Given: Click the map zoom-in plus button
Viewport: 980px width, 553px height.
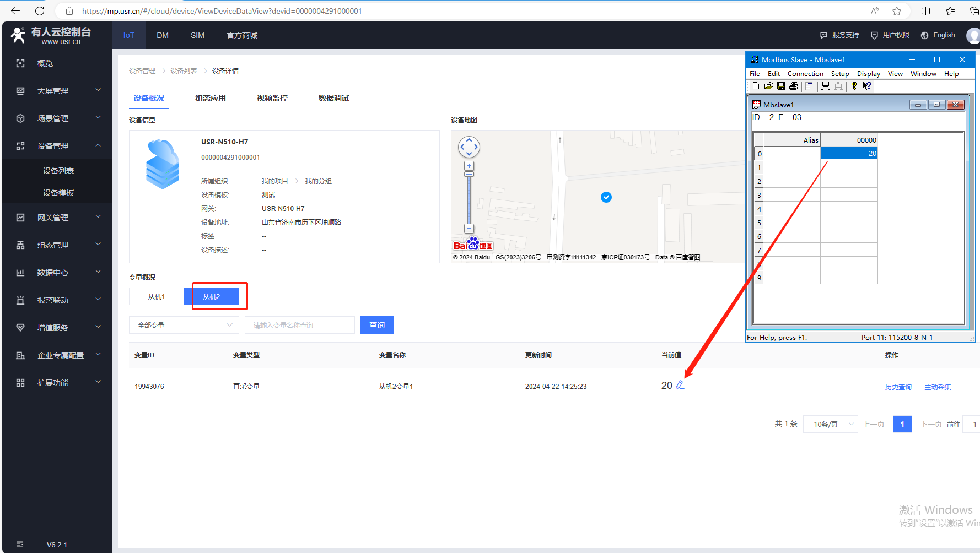Looking at the screenshot, I should click(469, 166).
